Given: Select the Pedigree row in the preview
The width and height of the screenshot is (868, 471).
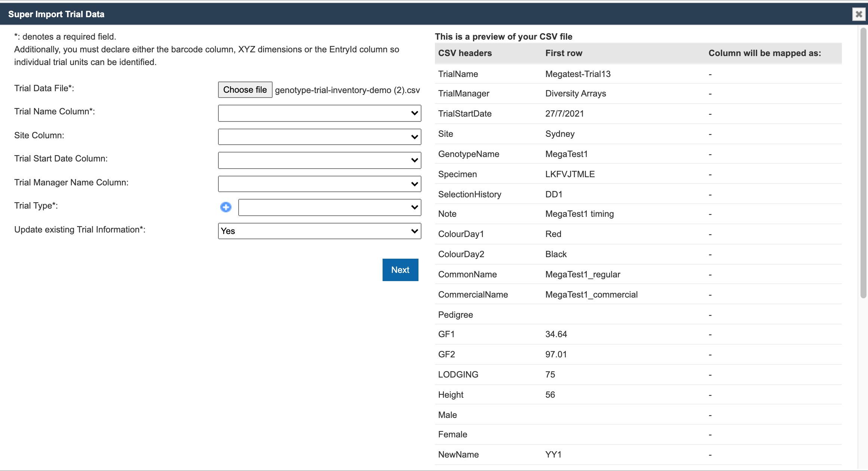Looking at the screenshot, I should pyautogui.click(x=456, y=314).
